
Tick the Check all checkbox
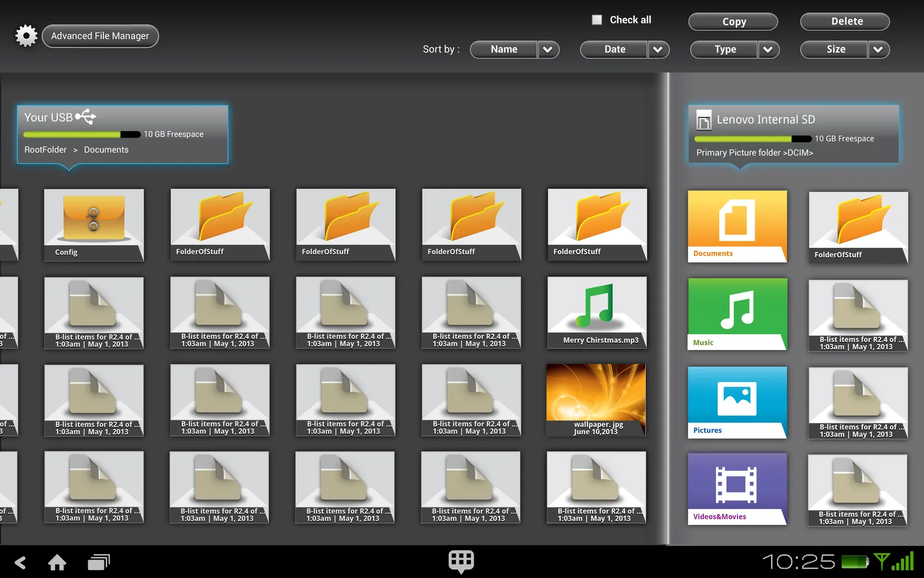pyautogui.click(x=597, y=20)
